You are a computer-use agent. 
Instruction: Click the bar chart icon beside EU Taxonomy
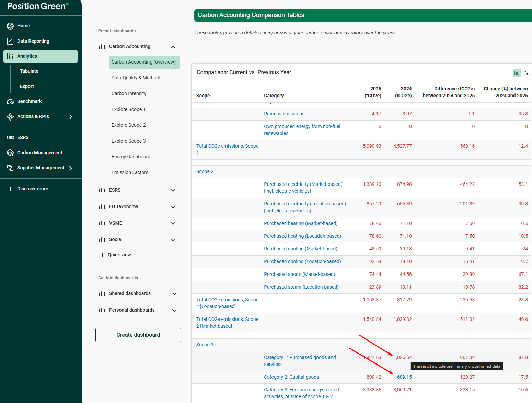(x=102, y=207)
